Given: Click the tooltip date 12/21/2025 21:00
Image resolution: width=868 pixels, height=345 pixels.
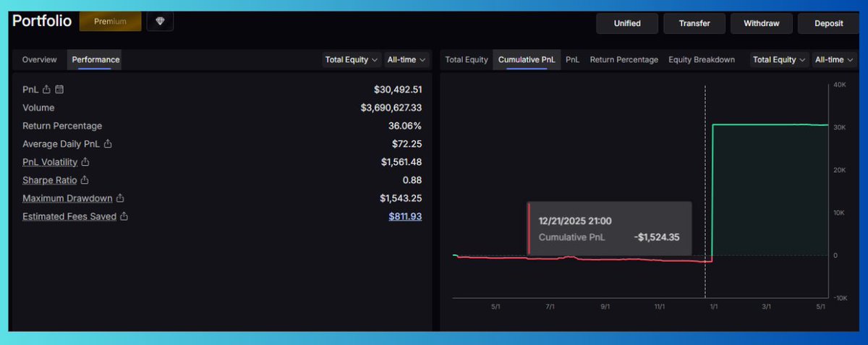Looking at the screenshot, I should pyautogui.click(x=576, y=221).
